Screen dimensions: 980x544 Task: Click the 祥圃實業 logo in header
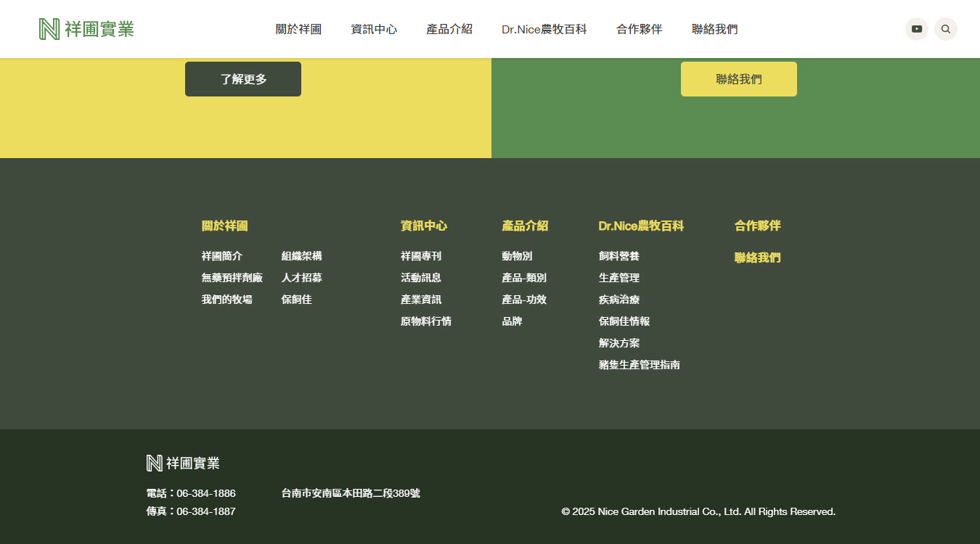(86, 29)
